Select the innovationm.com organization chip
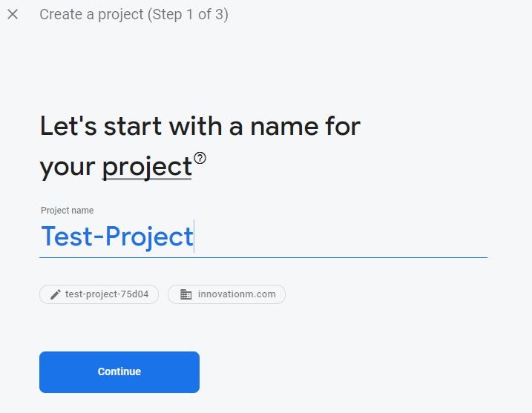 226,294
